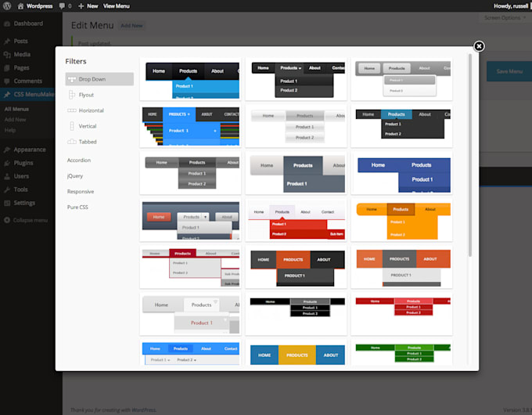532x415 pixels.
Task: Show Responsive menu themes
Action: coord(81,192)
